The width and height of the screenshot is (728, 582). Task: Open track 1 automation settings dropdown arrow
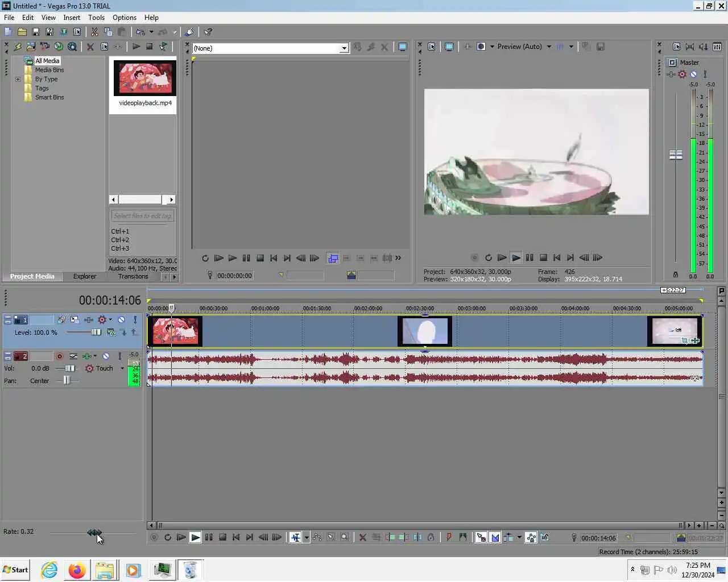(110, 319)
